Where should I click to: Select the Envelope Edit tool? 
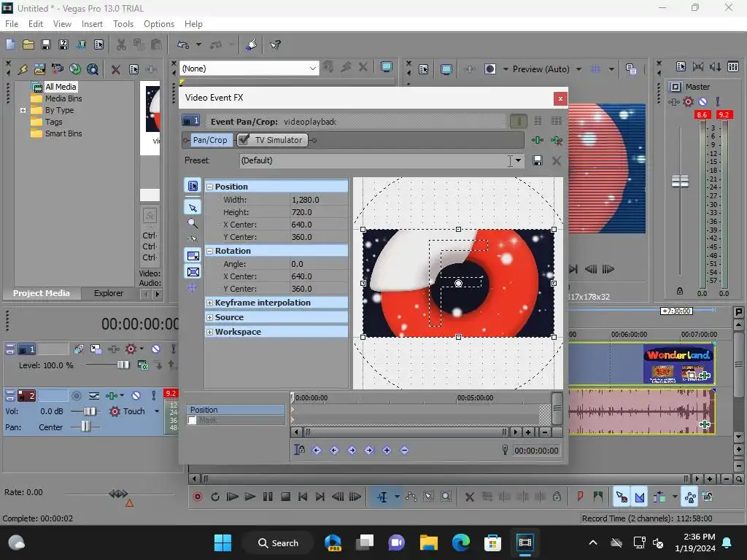coord(411,497)
